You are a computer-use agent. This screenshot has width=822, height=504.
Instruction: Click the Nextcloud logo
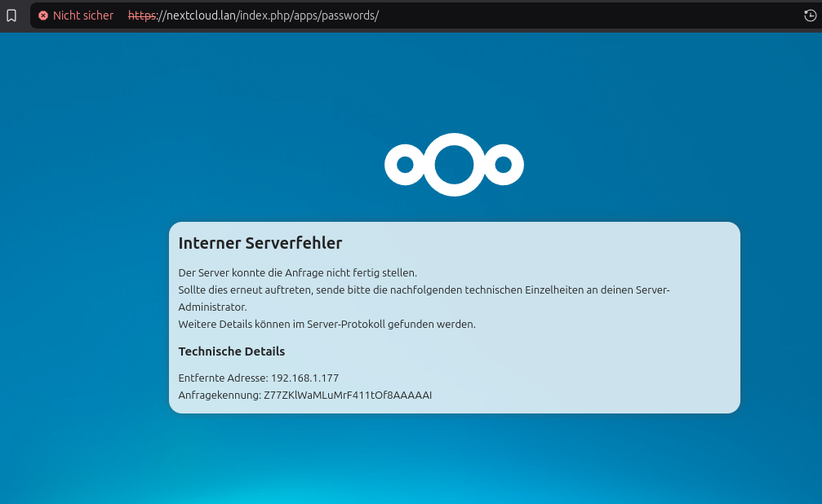pos(454,165)
